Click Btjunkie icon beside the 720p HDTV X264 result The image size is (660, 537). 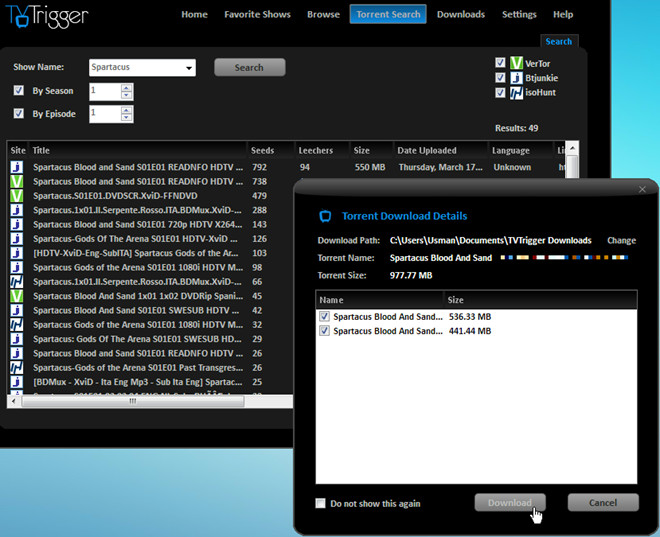pos(16,224)
